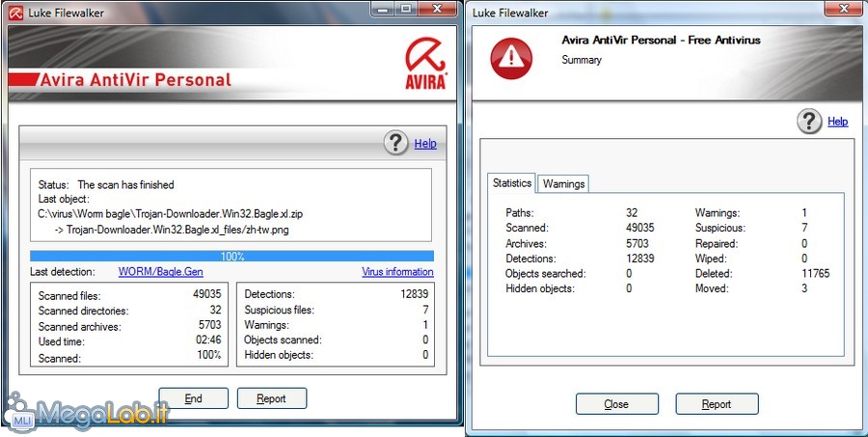
Task: Click 'Scanned archives:' label
Action: tap(80, 327)
